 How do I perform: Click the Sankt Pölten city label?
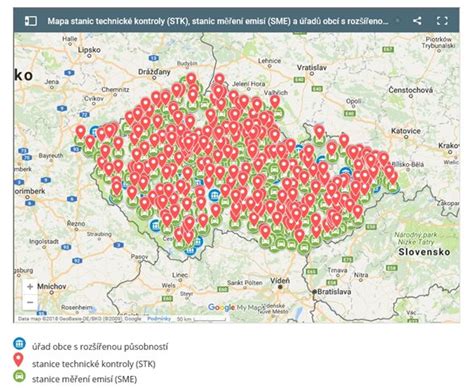point(245,283)
